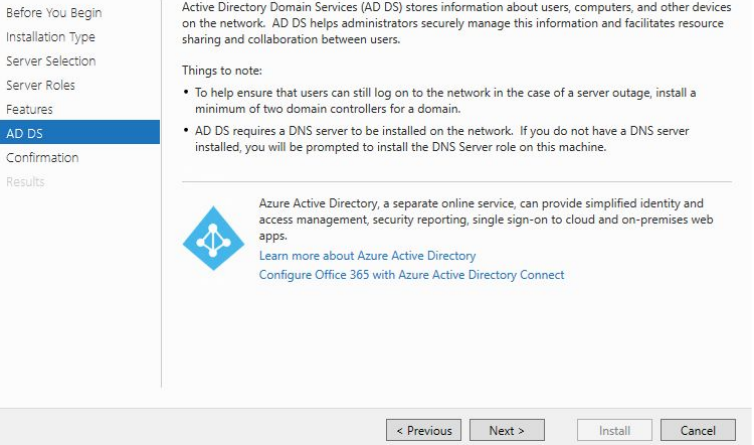Image resolution: width=754 pixels, height=445 pixels.
Task: Open Learn more about Azure Active Directory
Action: point(367,256)
